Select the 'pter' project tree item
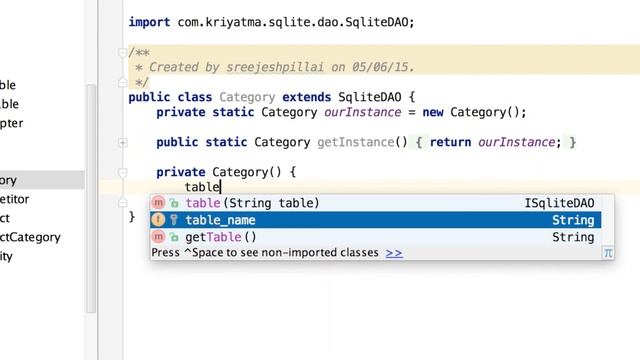 pyautogui.click(x=11, y=123)
